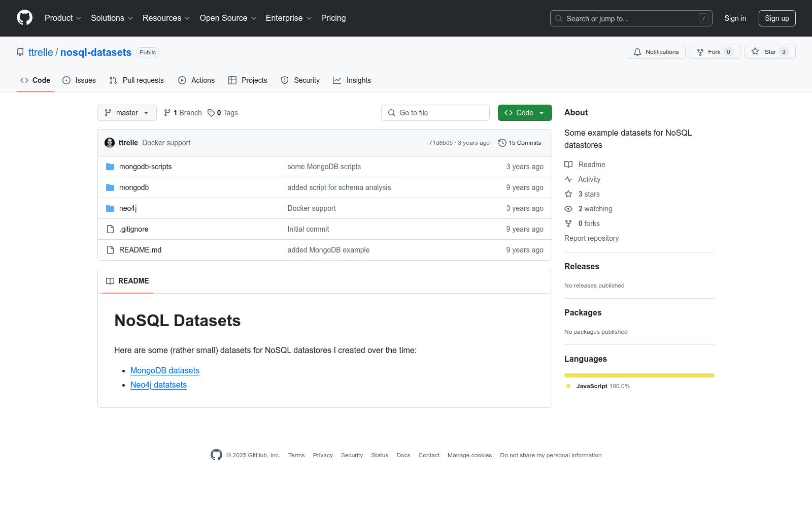Open the Manage cookies footer link
This screenshot has height=508, width=812.
point(469,455)
